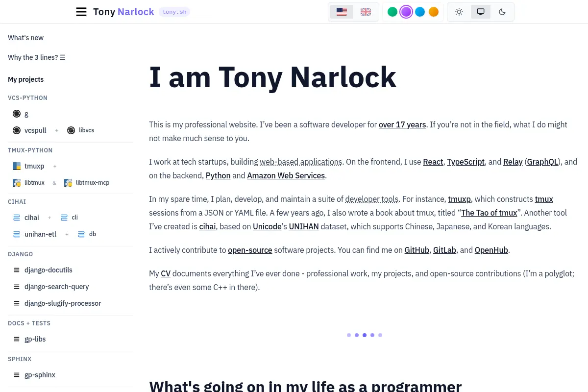588x392 pixels.
Task: Open the unihan-etl project icon
Action: (x=17, y=234)
